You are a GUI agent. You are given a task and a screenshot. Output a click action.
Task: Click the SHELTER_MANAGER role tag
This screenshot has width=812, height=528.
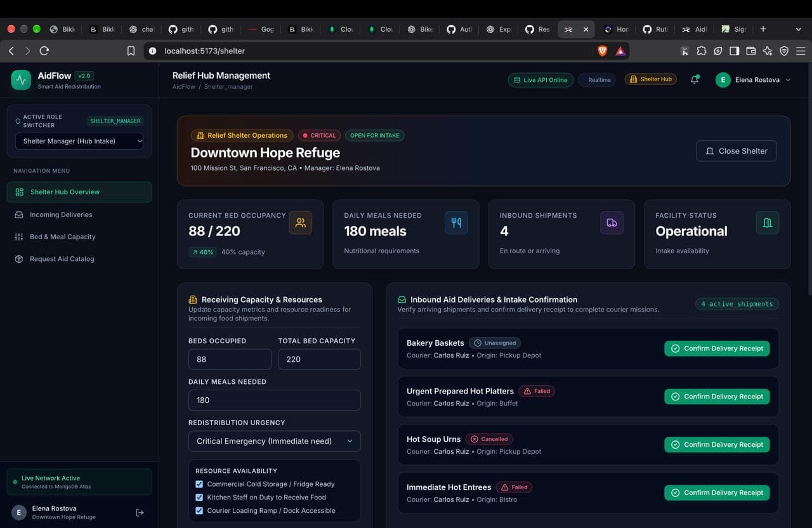115,121
